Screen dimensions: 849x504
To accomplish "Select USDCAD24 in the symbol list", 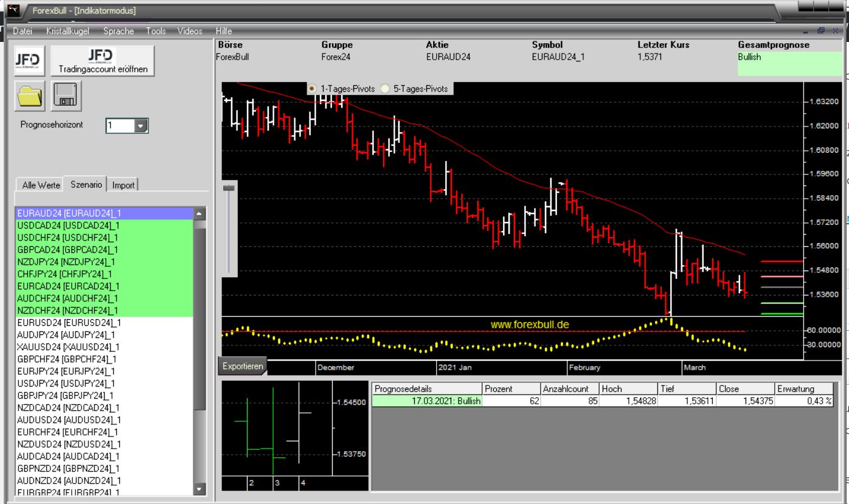I will click(x=68, y=226).
